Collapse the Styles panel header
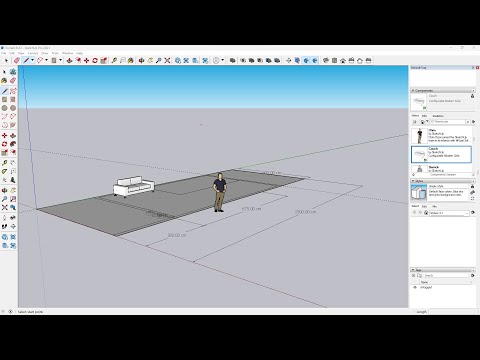480x360 pixels. point(443,181)
